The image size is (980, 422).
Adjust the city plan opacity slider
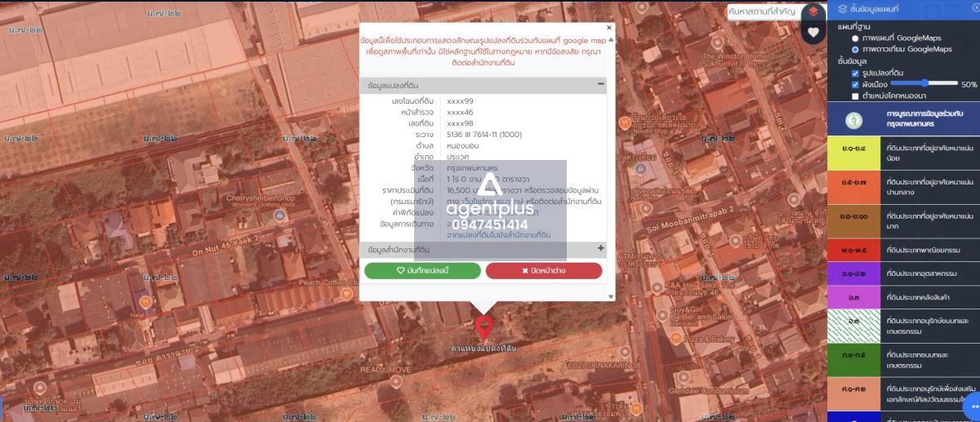[x=924, y=83]
